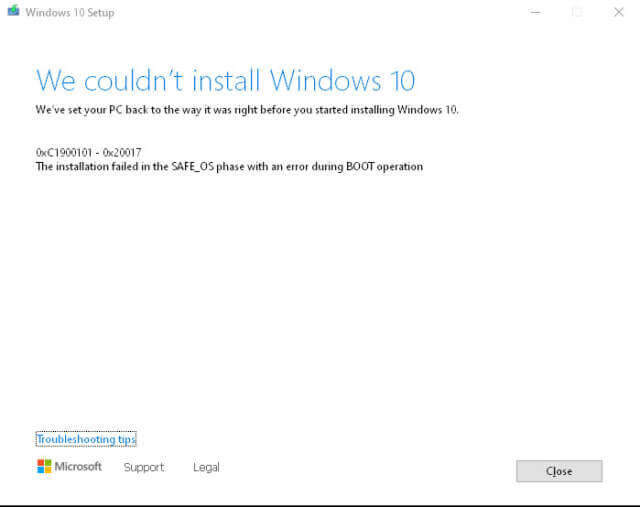Click the Close button
The height and width of the screenshot is (507, 640).
coord(559,471)
